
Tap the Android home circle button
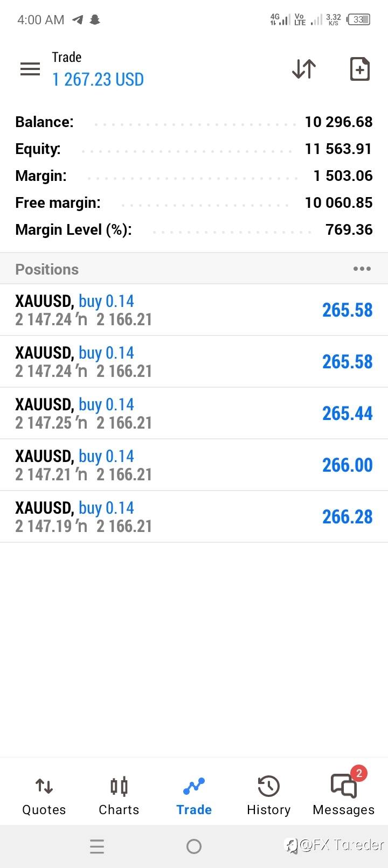pos(194,846)
